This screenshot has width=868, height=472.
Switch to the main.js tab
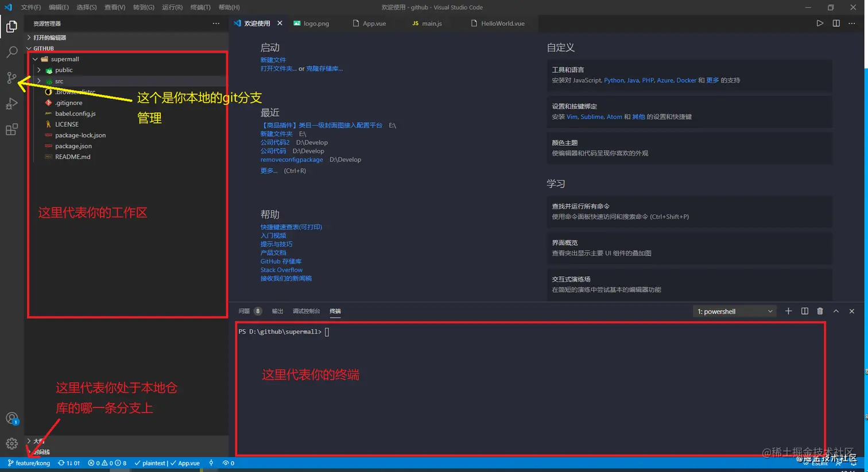(431, 24)
